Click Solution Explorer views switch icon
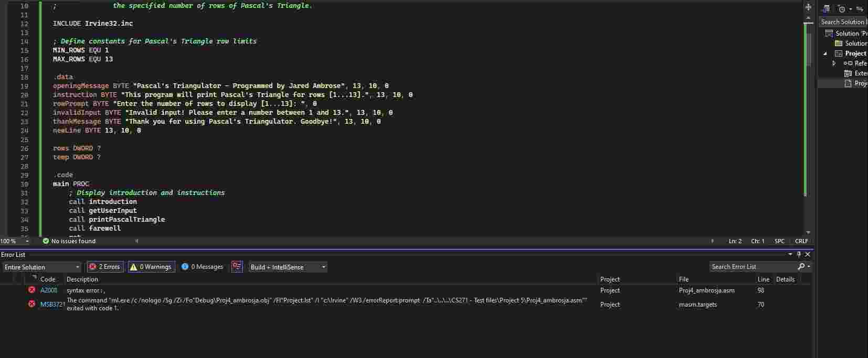Image resolution: width=868 pixels, height=358 pixels. point(827,8)
